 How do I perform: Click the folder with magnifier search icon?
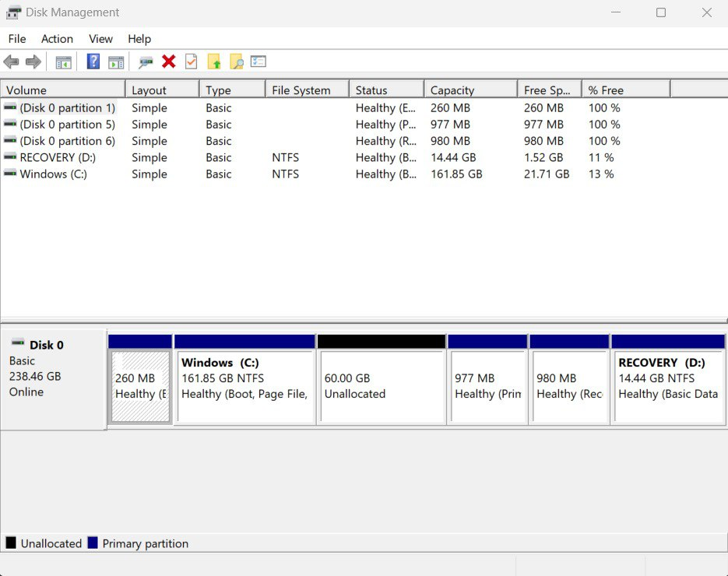click(x=237, y=62)
